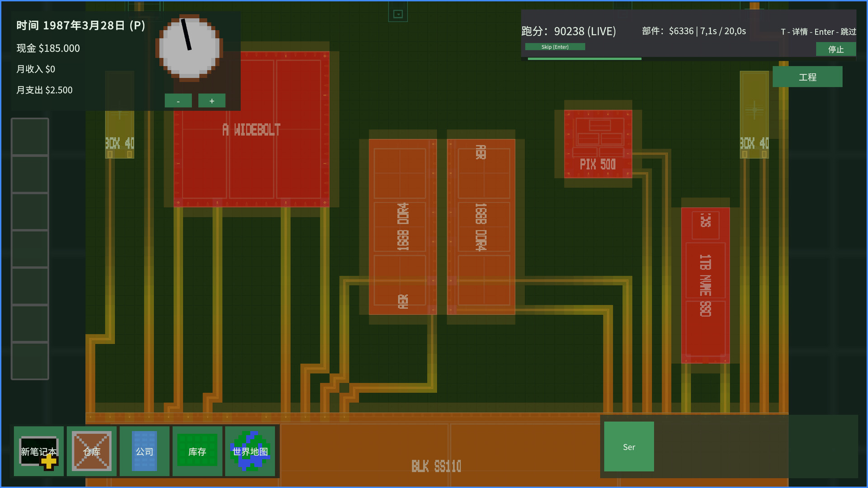Slow down time with minus button
This screenshot has height=488, width=868.
(178, 101)
